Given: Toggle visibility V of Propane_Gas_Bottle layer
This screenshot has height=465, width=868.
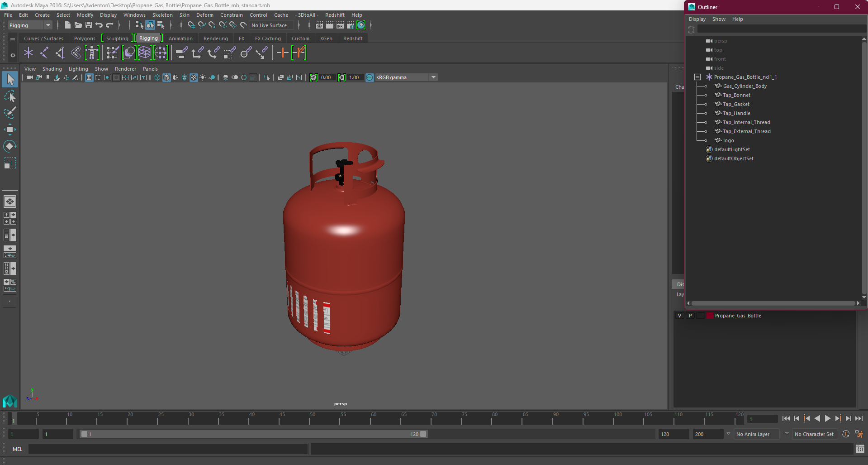Looking at the screenshot, I should 679,316.
